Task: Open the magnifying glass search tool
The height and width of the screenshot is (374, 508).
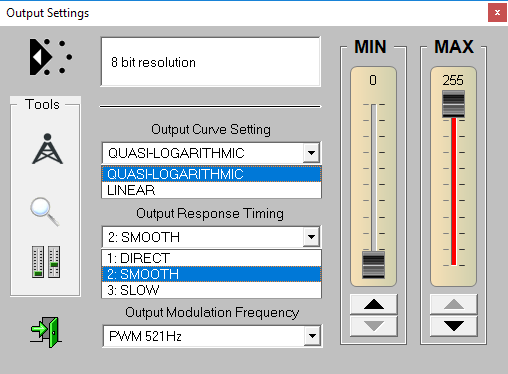Action: pyautogui.click(x=45, y=212)
